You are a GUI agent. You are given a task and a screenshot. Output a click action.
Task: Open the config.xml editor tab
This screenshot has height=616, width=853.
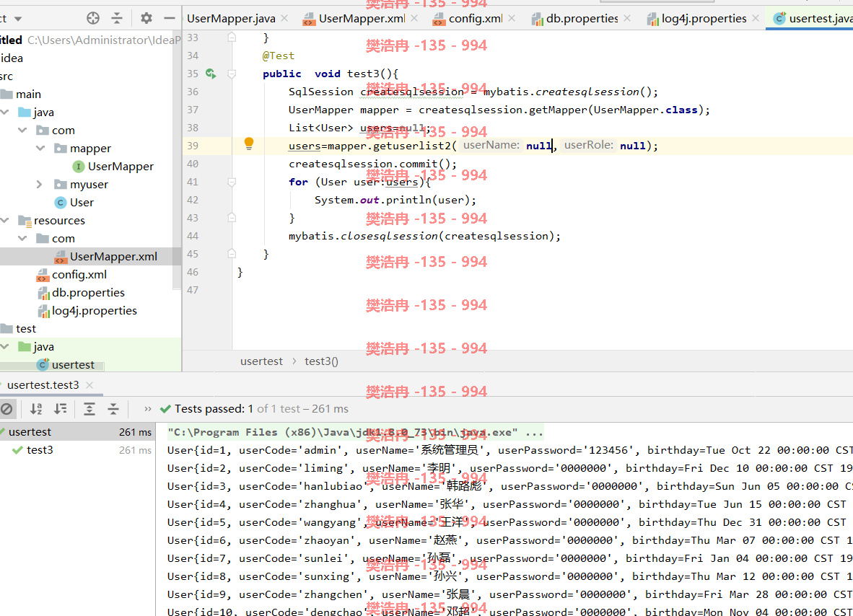[468, 19]
